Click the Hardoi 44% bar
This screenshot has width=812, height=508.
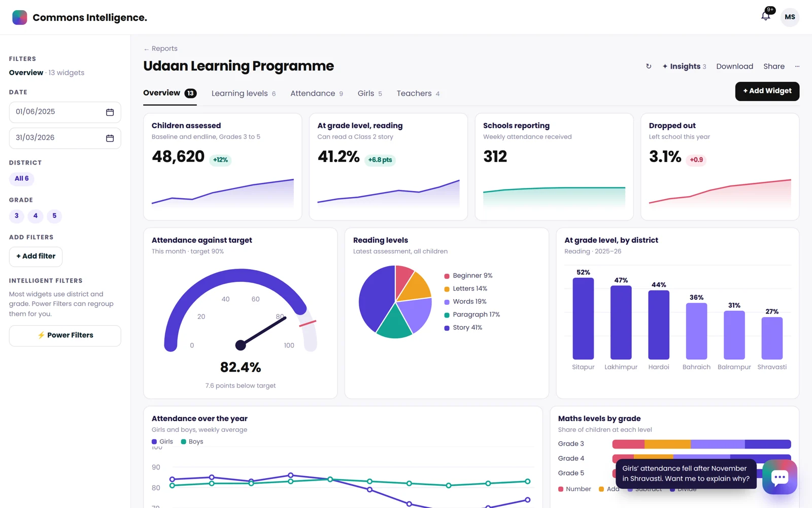[x=659, y=325]
